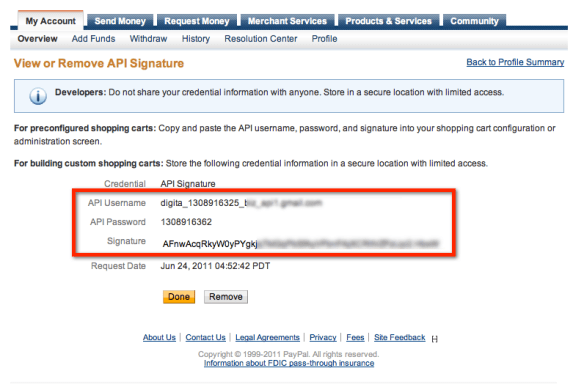View the account History

pos(196,39)
